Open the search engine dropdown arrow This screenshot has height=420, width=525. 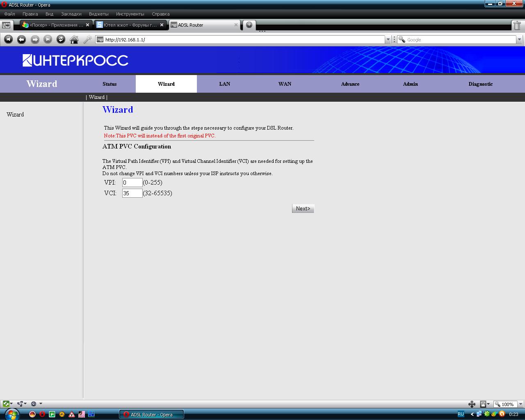click(519, 40)
